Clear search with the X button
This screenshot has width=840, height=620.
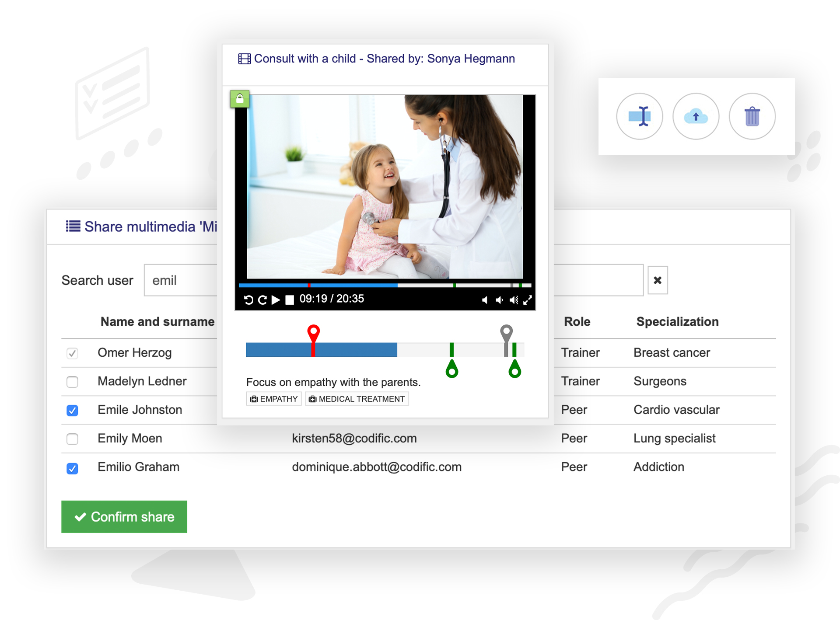pos(657,280)
